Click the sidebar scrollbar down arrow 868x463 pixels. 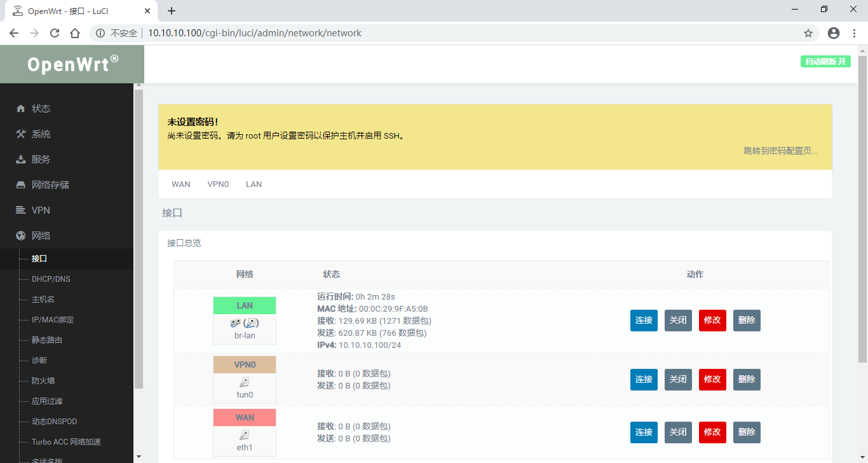coord(139,457)
